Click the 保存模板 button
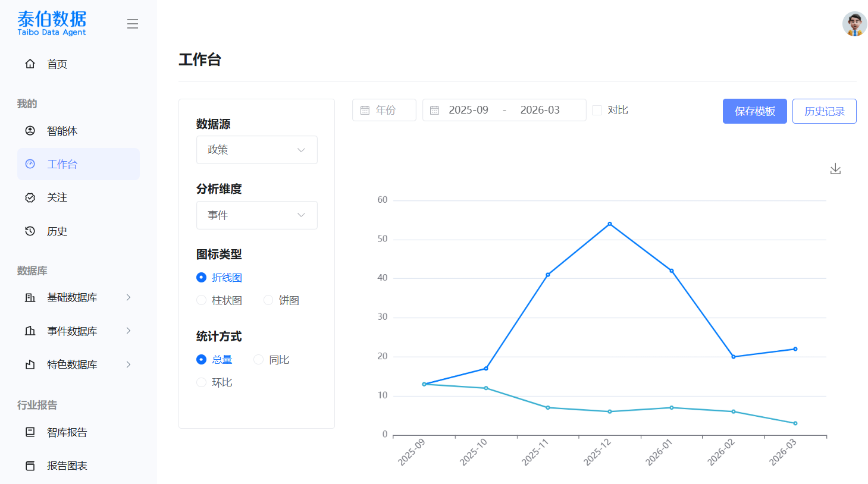The image size is (868, 484). pyautogui.click(x=754, y=111)
